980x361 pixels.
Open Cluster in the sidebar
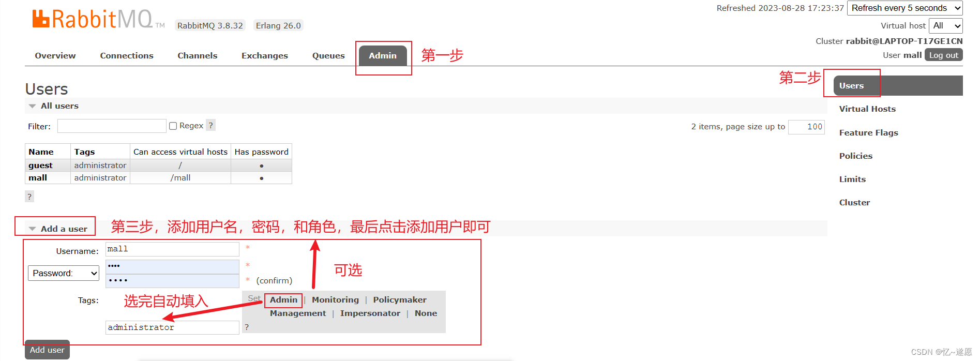854,203
